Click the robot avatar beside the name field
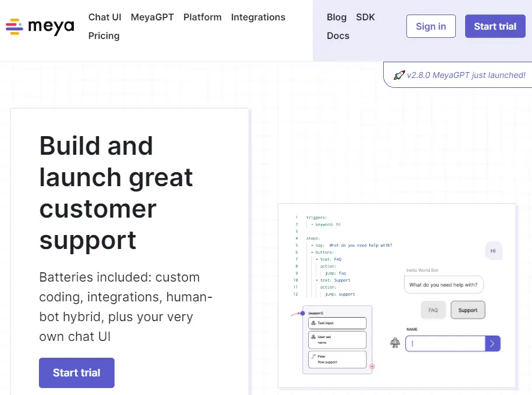532x395 pixels. coord(395,343)
